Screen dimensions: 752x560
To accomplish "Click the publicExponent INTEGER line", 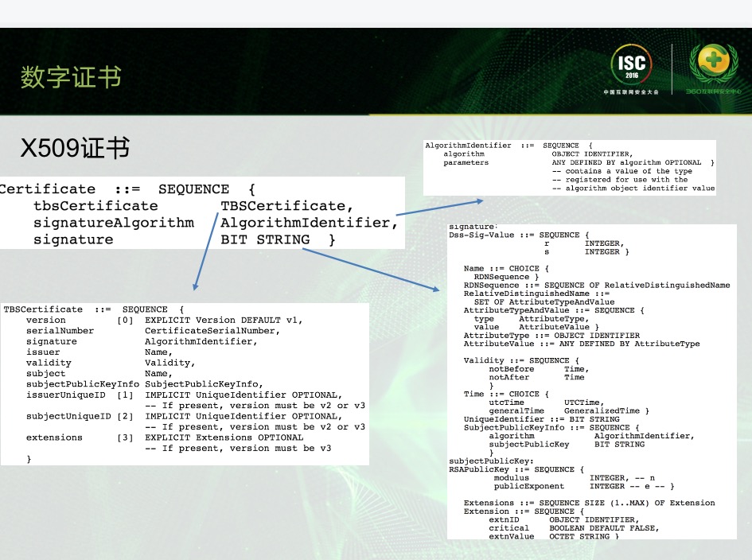I will point(583,486).
